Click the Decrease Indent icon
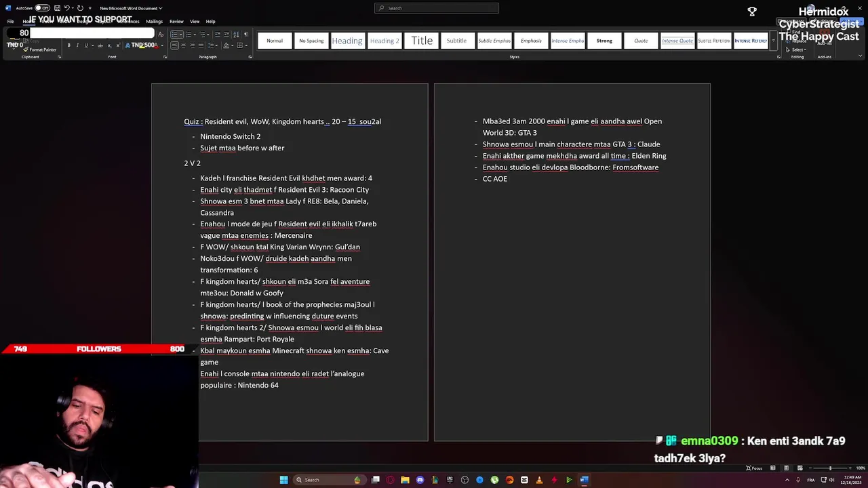 (x=218, y=35)
